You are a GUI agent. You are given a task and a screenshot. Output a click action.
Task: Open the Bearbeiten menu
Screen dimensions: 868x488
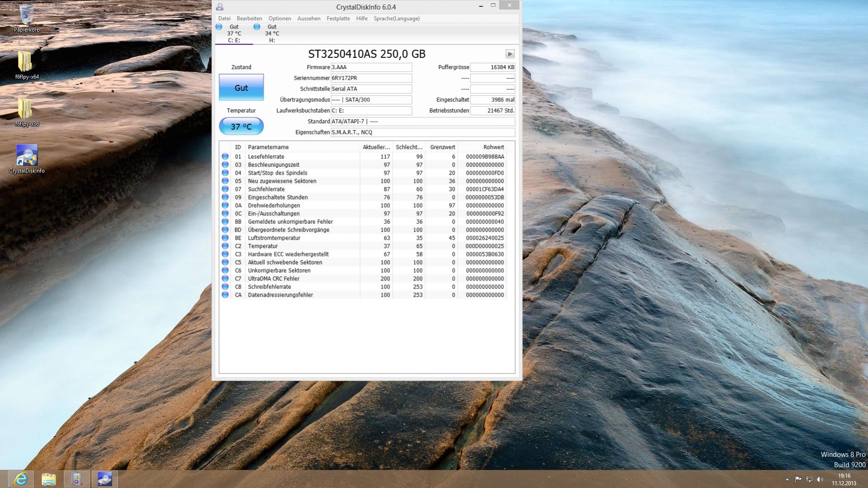click(x=249, y=19)
